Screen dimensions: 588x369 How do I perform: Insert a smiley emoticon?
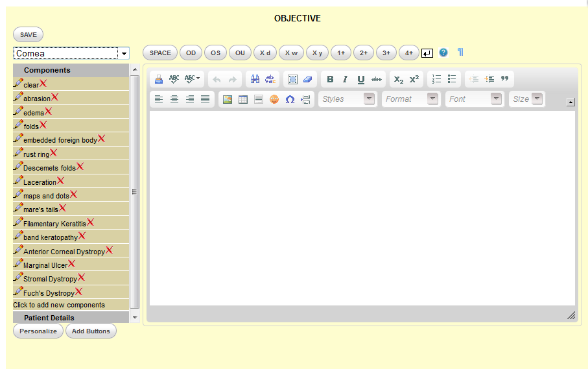(x=274, y=99)
